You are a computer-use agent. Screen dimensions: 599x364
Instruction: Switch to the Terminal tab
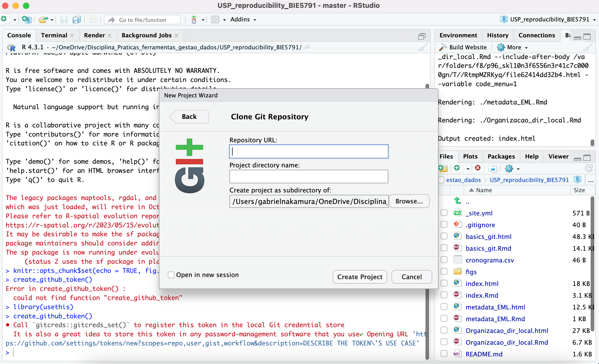coord(54,36)
